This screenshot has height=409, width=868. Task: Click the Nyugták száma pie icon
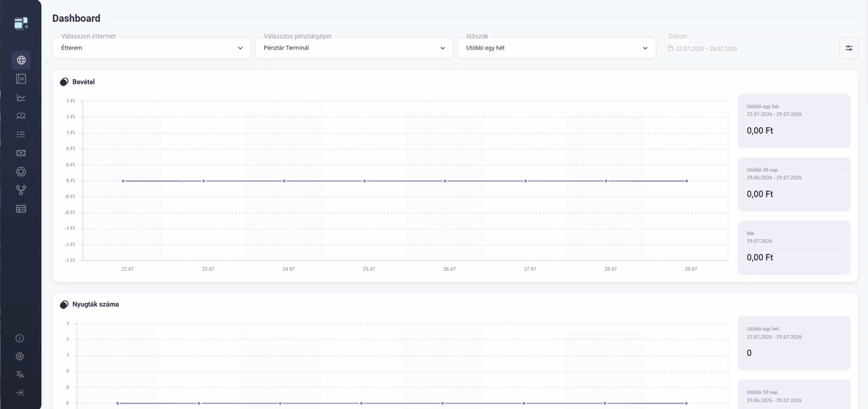(64, 304)
